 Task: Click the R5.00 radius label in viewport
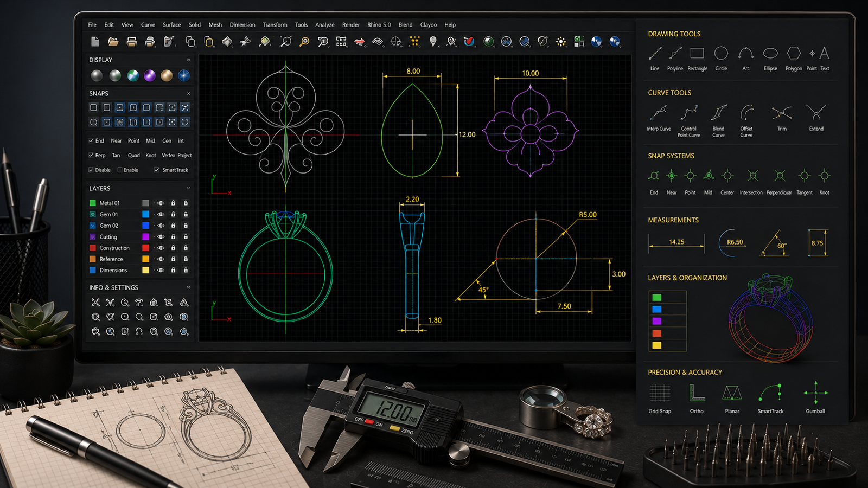click(588, 215)
